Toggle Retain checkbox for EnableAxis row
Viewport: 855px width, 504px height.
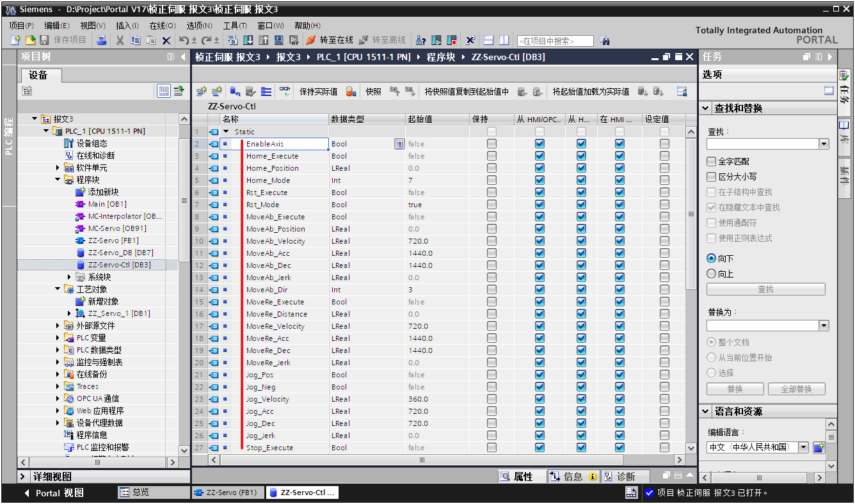click(x=491, y=144)
